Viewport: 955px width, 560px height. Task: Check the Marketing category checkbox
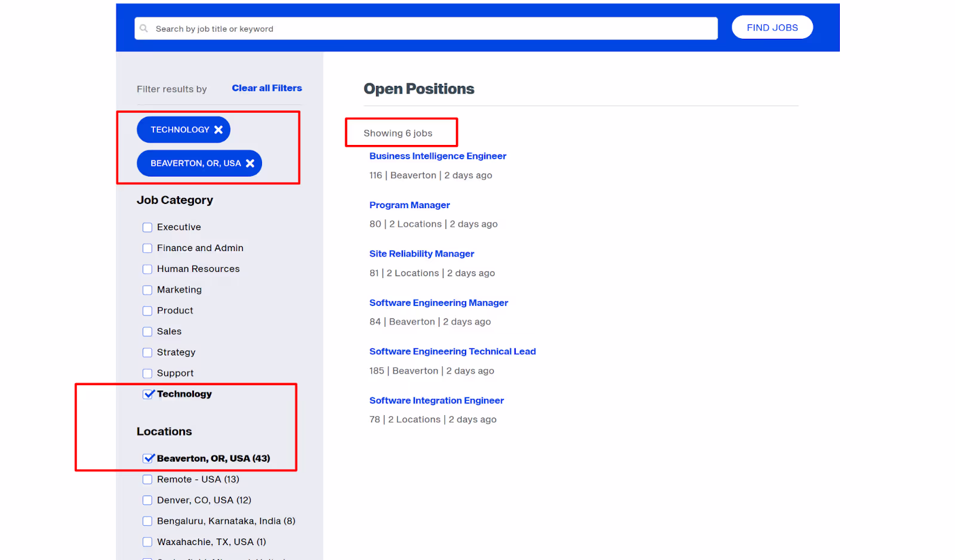point(147,290)
